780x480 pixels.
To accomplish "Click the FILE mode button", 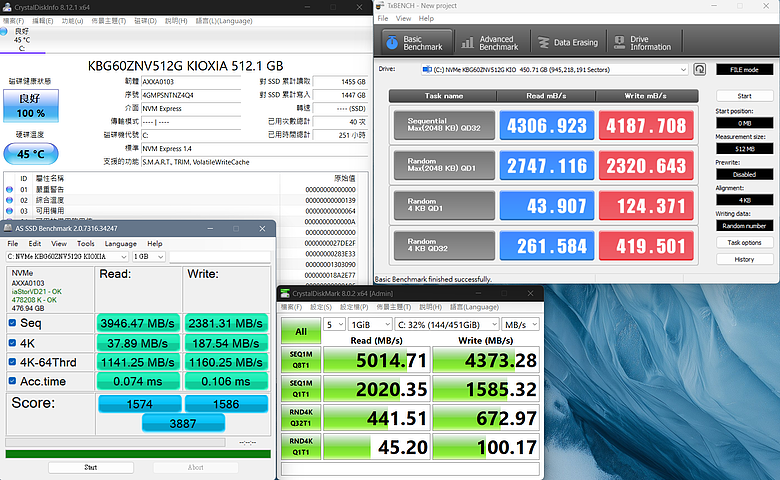I will click(744, 70).
